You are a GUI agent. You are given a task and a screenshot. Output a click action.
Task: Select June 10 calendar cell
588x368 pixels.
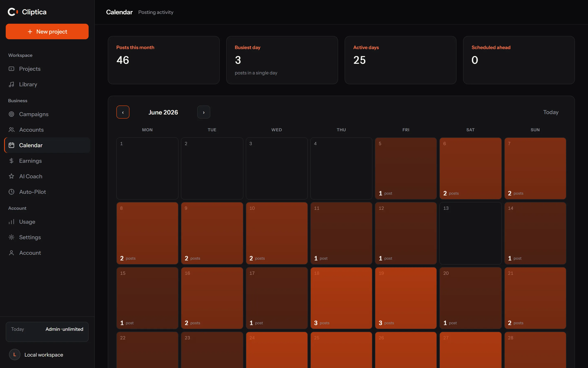click(x=277, y=233)
